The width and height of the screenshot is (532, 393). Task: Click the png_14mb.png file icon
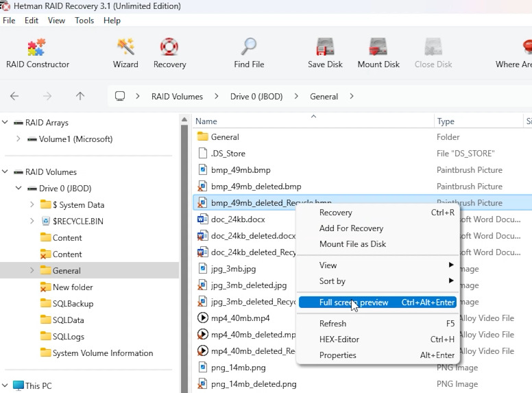(x=202, y=368)
